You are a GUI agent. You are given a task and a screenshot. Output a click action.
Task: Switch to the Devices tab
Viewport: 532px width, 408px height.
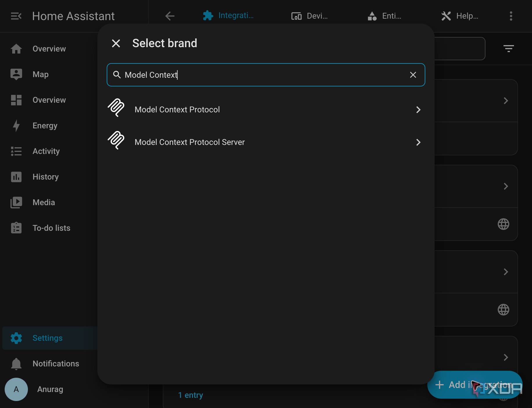tap(309, 16)
